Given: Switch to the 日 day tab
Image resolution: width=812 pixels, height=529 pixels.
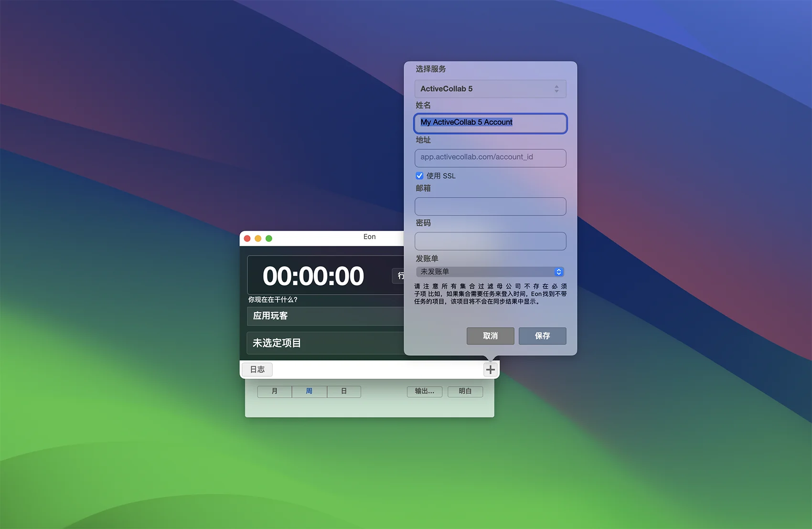Looking at the screenshot, I should coord(344,391).
